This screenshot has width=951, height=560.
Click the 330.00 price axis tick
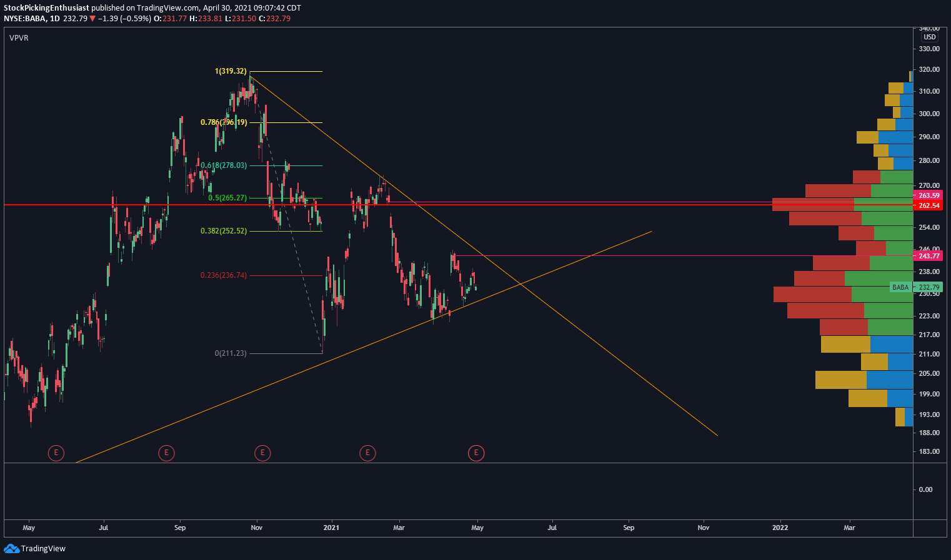(929, 49)
